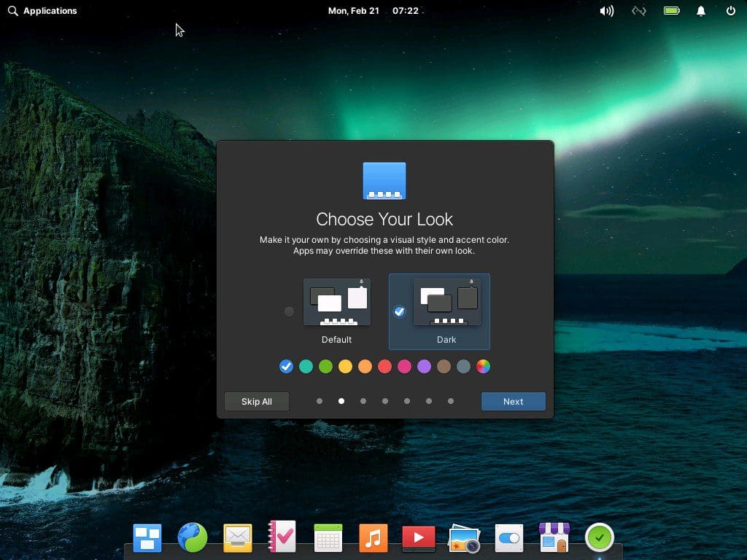Screen dimensions: 747x560
Task: Open the Tasks app in dock
Action: coord(282,538)
